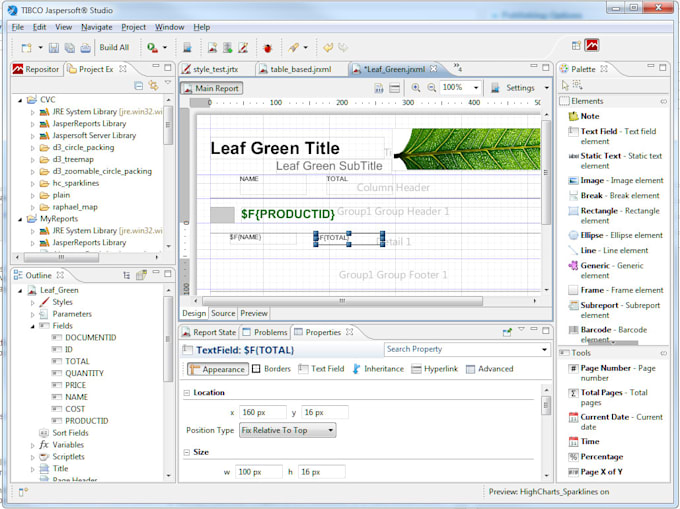Viewport: 680px width, 509px height.
Task: Click the zoom out magnifier icon
Action: 431,88
